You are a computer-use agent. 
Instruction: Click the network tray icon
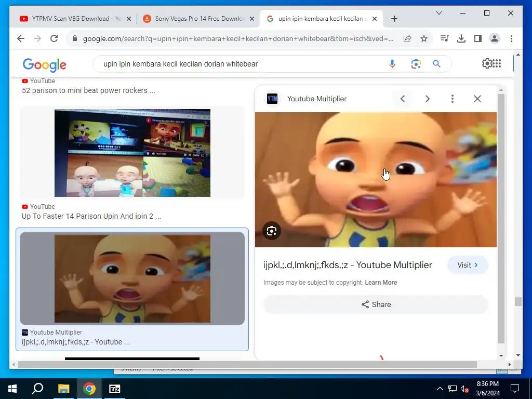point(453,389)
